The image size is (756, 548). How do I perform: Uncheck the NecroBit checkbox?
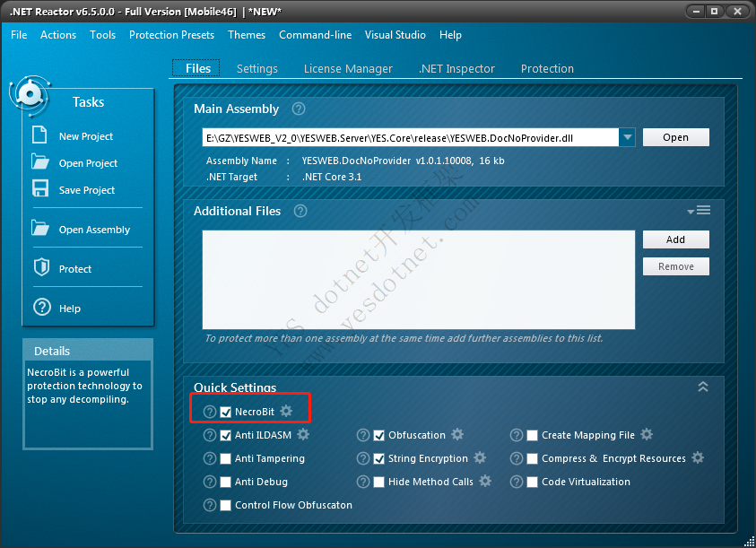[x=226, y=412]
